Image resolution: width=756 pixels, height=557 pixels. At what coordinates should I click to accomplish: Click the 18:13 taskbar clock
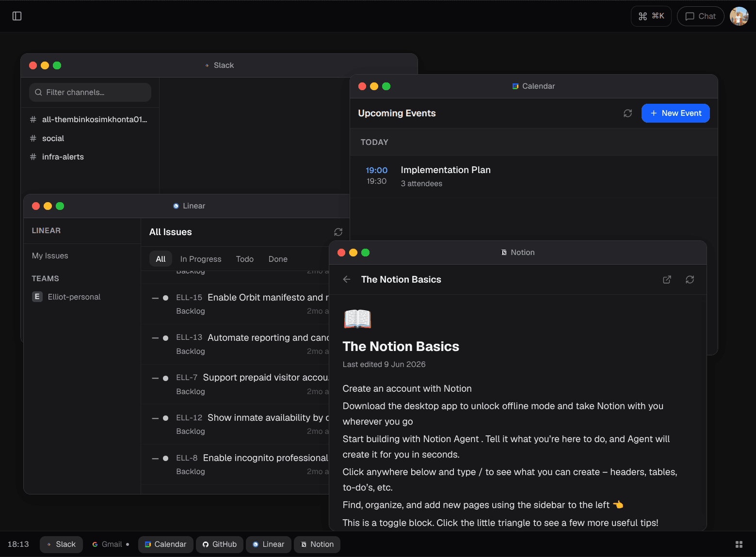(x=18, y=544)
